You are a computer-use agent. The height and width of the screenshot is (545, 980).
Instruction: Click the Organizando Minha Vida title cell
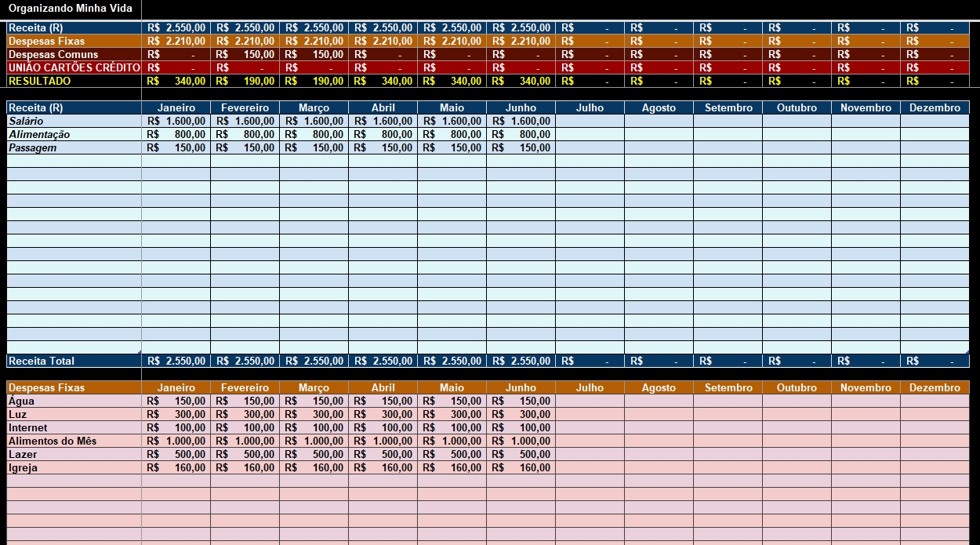pos(71,9)
